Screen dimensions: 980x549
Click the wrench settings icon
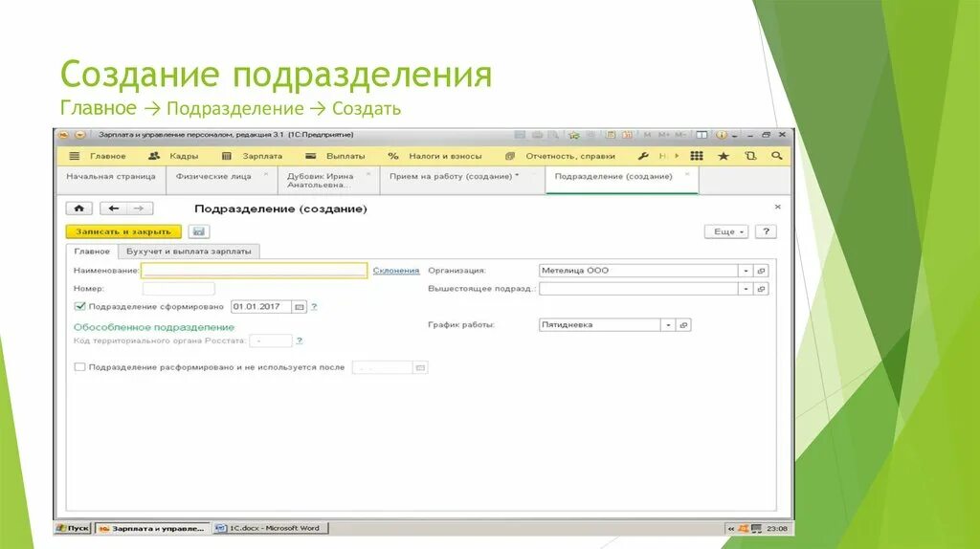coord(642,156)
